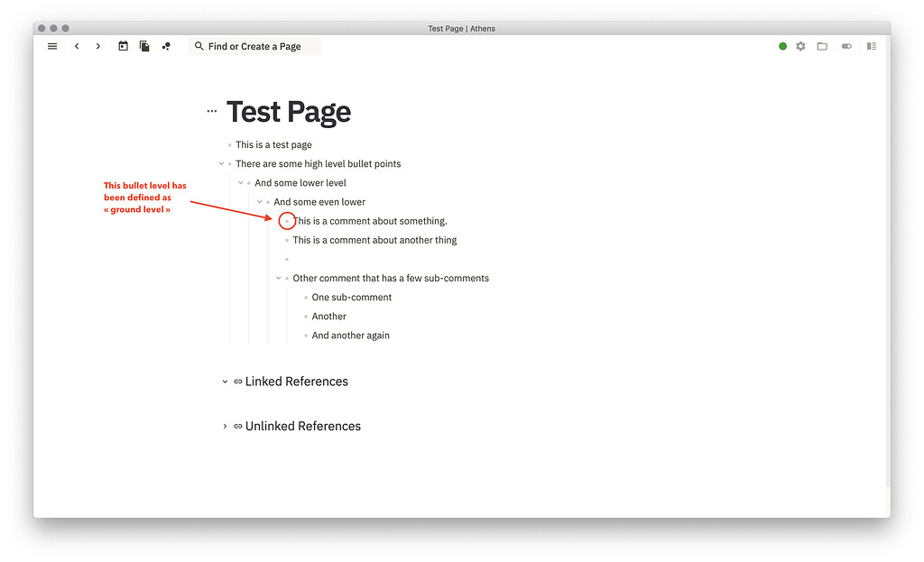924x562 pixels.
Task: Collapse the "And some even lower" bullet
Action: [x=261, y=201]
